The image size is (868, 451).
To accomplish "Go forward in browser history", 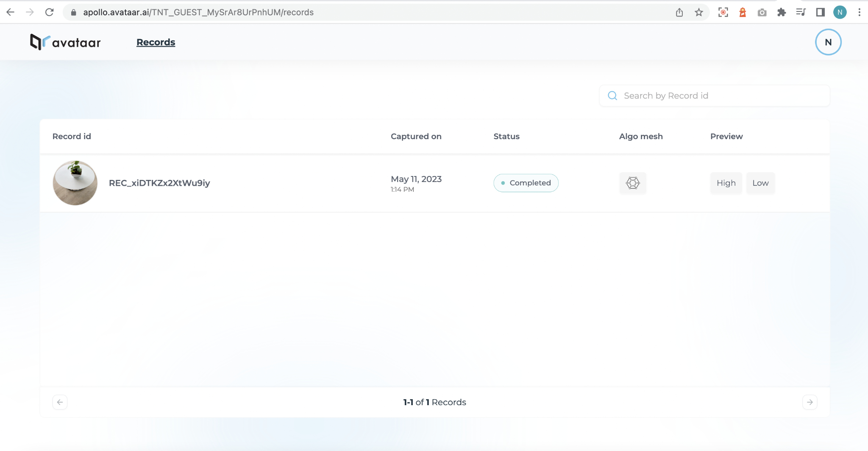I will click(x=30, y=12).
